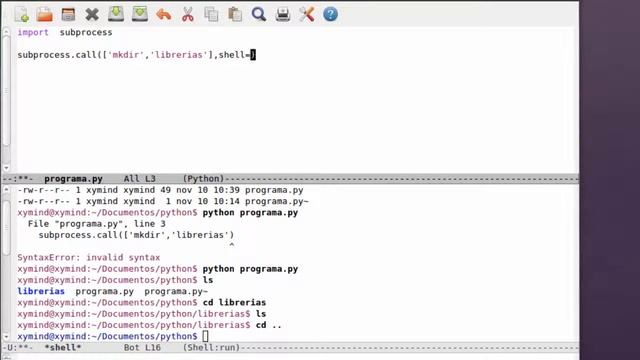
Task: Click the editor scrollbar up arrow
Action: click(x=6, y=31)
